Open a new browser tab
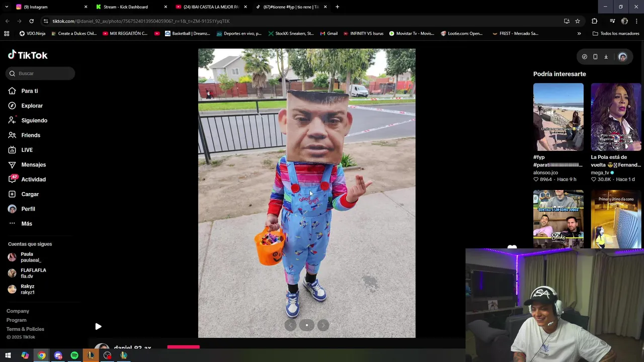 click(337, 7)
